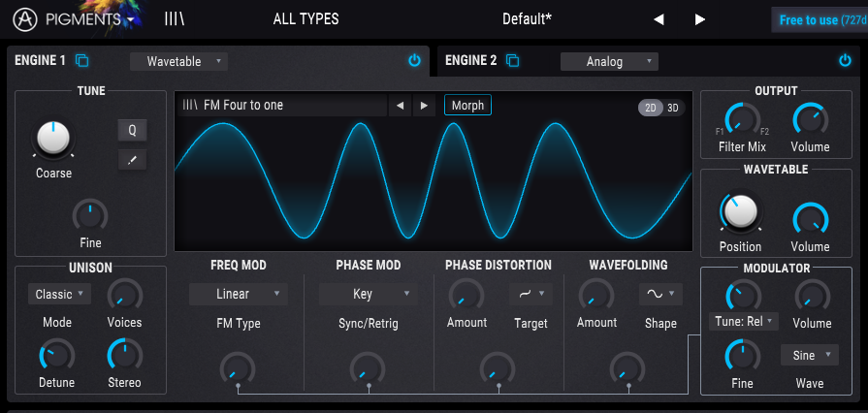Click the wavetable waveform display
The width and height of the screenshot is (868, 413).
click(x=434, y=182)
